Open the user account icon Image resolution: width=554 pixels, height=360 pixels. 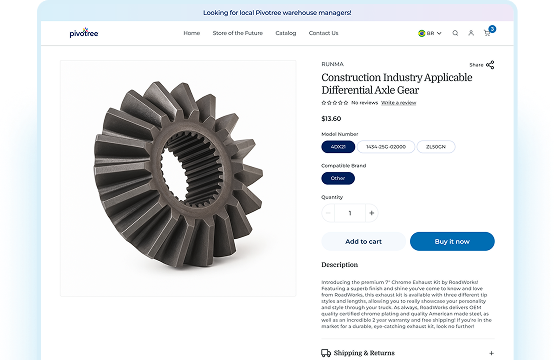pyautogui.click(x=471, y=33)
